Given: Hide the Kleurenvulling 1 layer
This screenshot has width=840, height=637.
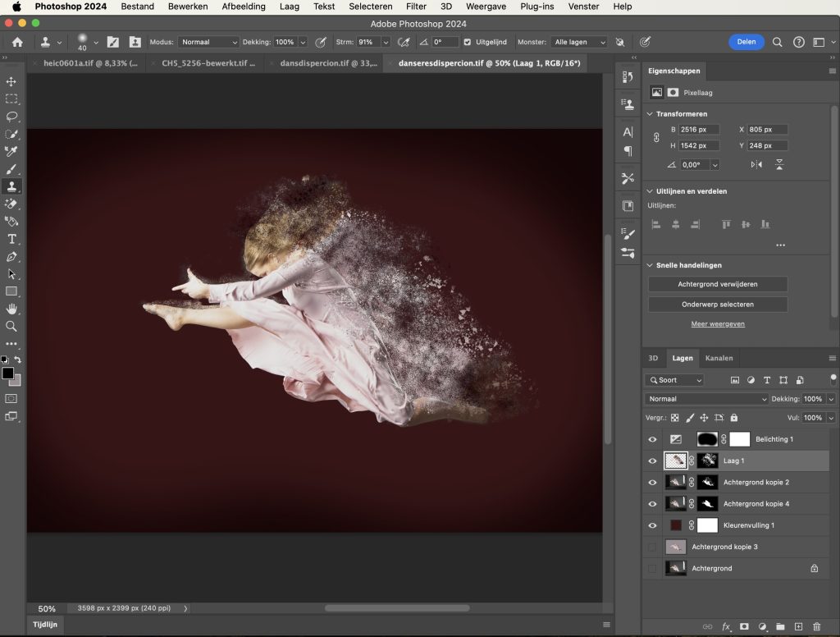Looking at the screenshot, I should point(653,525).
